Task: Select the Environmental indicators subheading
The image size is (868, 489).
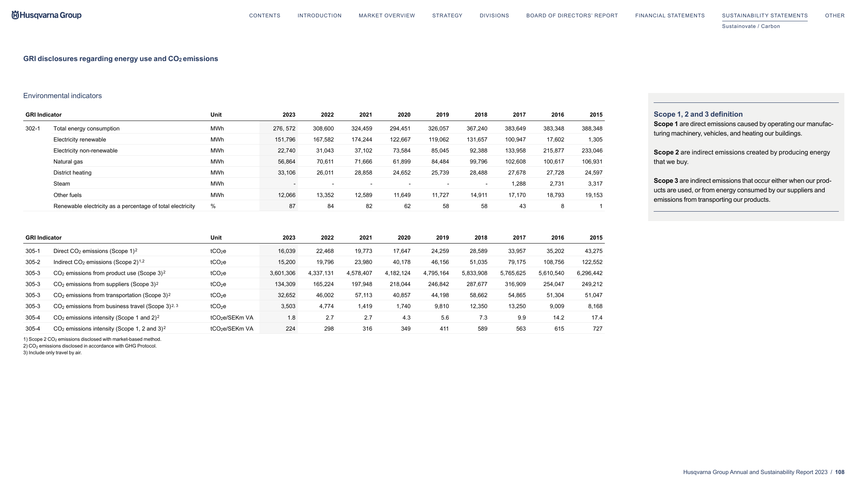Action: pyautogui.click(x=62, y=96)
